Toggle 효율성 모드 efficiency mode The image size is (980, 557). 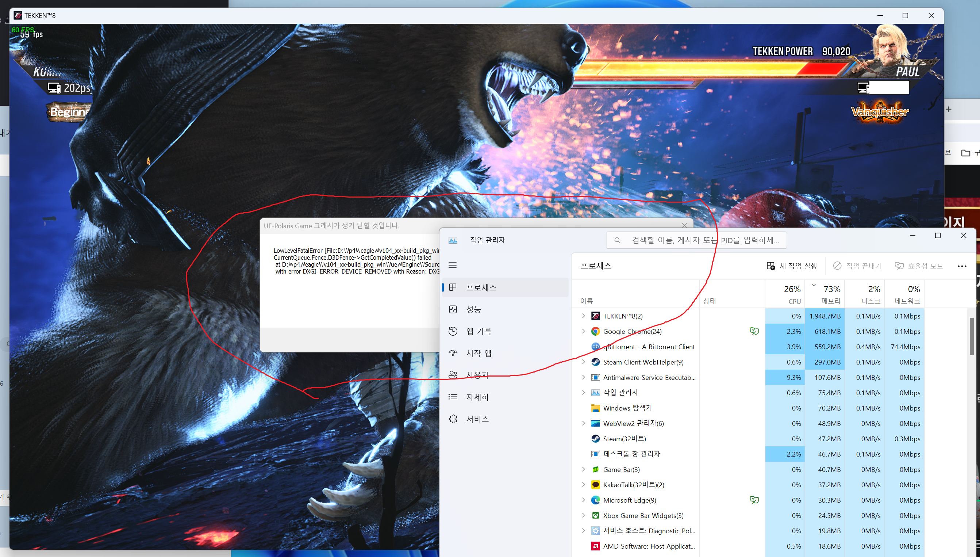(918, 266)
